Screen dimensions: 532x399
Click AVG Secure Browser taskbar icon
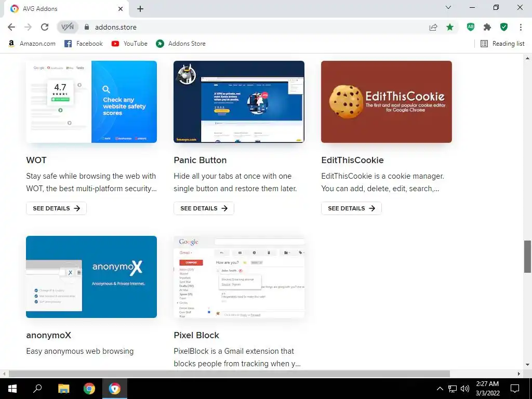(x=115, y=389)
